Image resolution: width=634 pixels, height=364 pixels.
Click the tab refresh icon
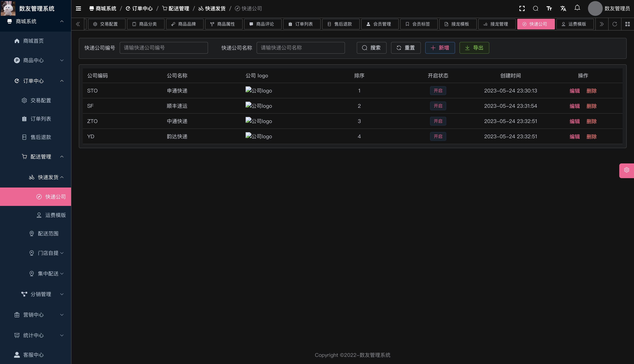tap(614, 24)
